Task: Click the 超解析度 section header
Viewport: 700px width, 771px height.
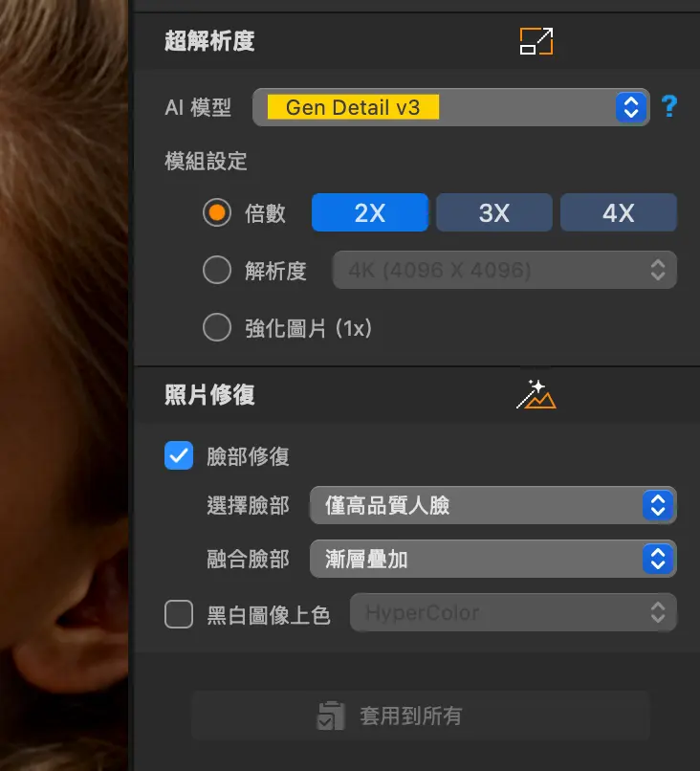Action: tap(210, 41)
